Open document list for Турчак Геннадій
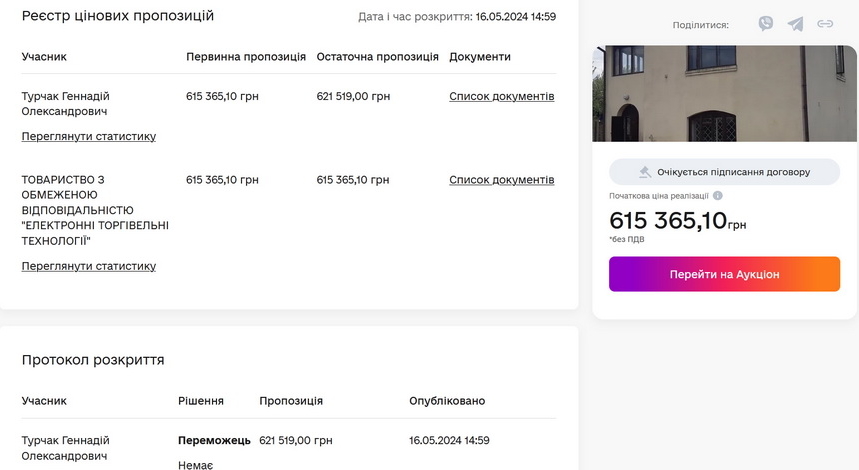Screen dimensions: 859x470 (x=501, y=97)
